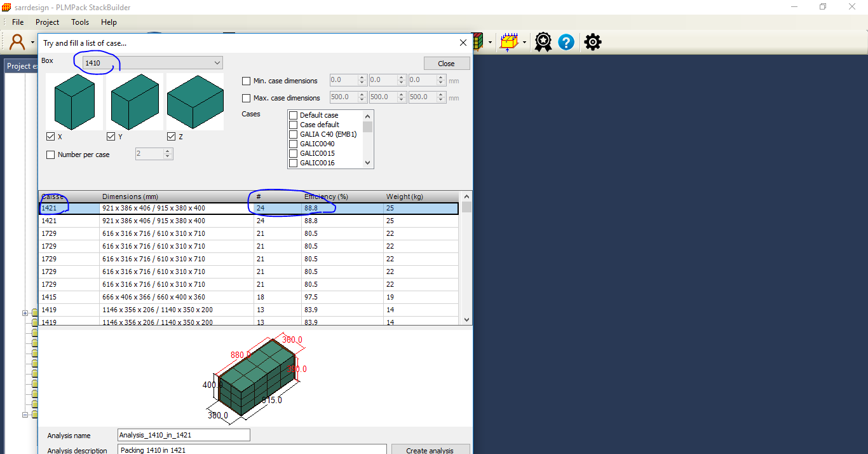Click the up arrow of Cases list scrollbar

(x=367, y=115)
